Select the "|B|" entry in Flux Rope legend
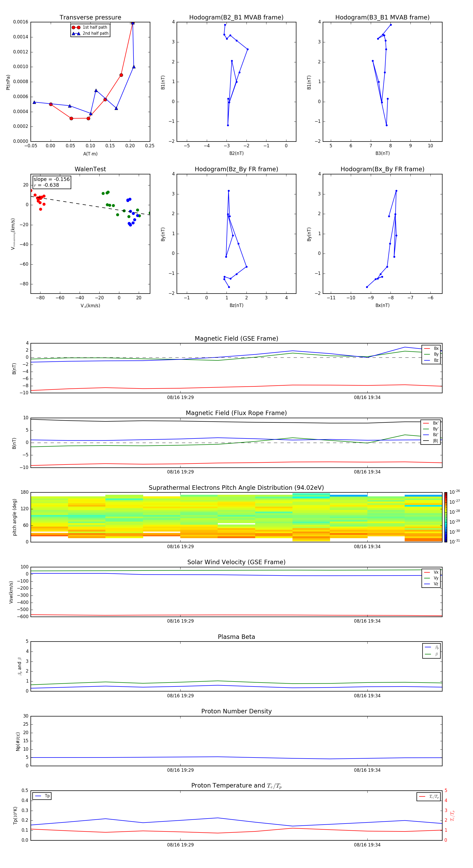The height and width of the screenshot is (868, 473). tap(431, 441)
